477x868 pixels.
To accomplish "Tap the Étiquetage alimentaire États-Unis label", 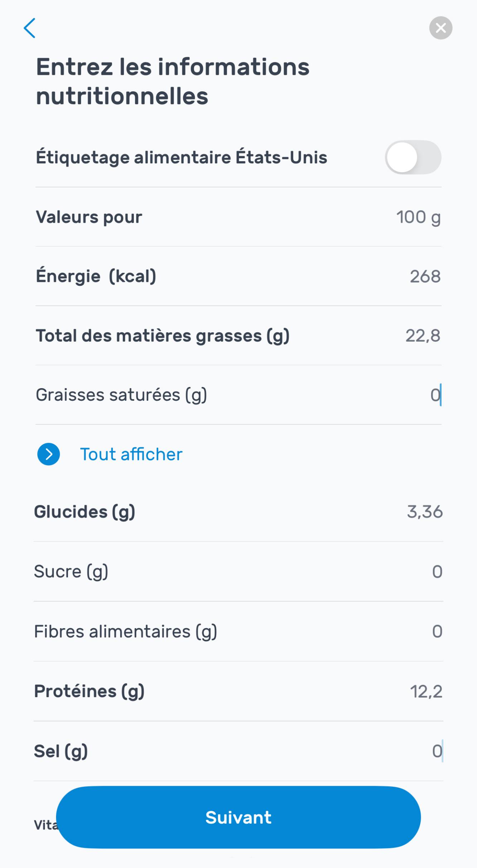I will pos(181,158).
